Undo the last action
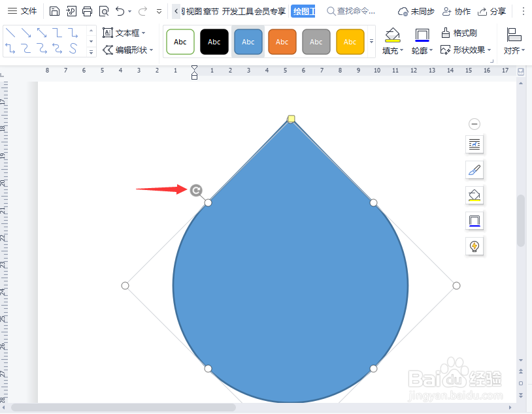Viewport: 532px width, 414px height. [x=120, y=11]
